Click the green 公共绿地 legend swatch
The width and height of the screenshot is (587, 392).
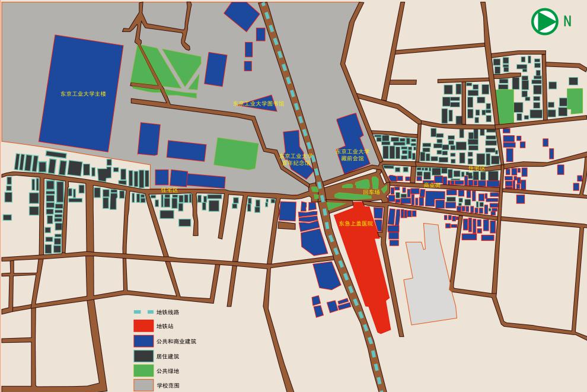click(x=143, y=371)
